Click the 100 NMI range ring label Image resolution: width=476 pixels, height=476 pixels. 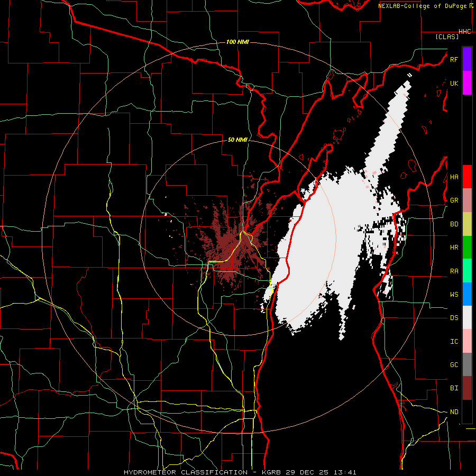(x=237, y=42)
